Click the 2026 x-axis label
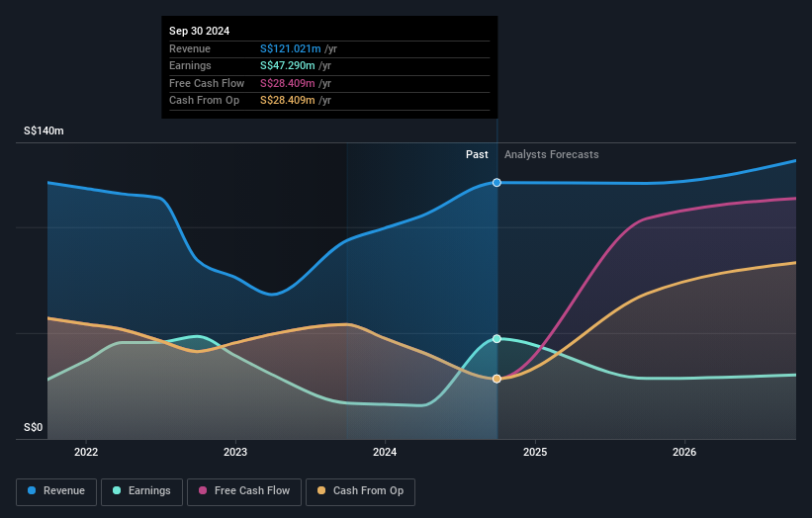The width and height of the screenshot is (812, 518). coord(684,452)
